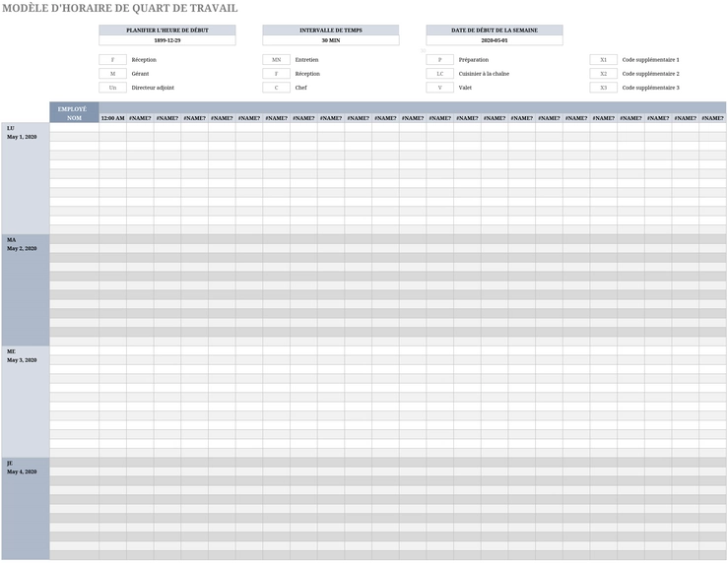The image size is (728, 563).
Task: Click the Code supplémentaire 3 label
Action: tap(650, 88)
